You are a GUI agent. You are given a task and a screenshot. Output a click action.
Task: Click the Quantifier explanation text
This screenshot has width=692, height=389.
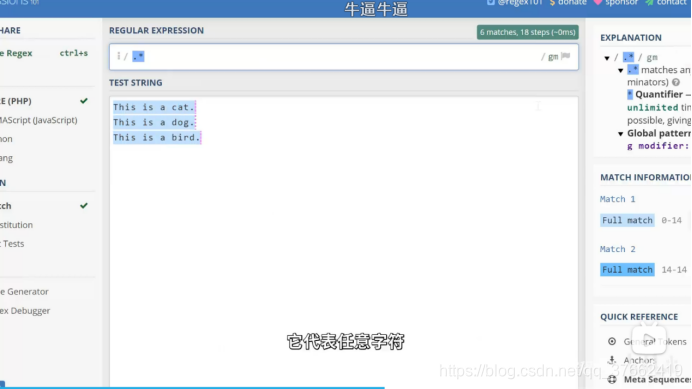659,94
